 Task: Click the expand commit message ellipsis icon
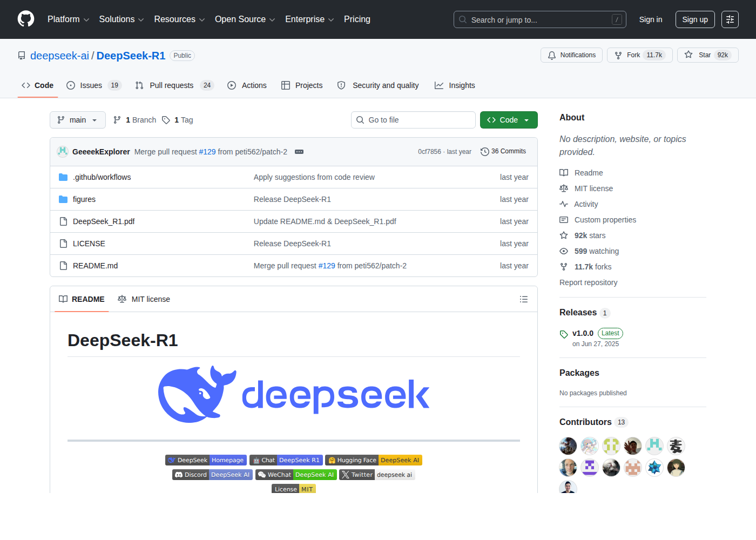coord(299,152)
